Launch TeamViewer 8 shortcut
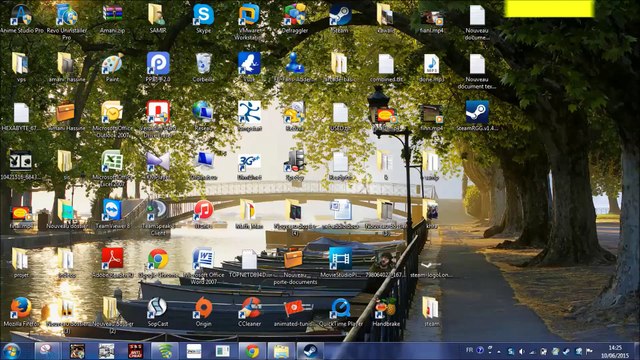This screenshot has height=360, width=640. click(112, 214)
